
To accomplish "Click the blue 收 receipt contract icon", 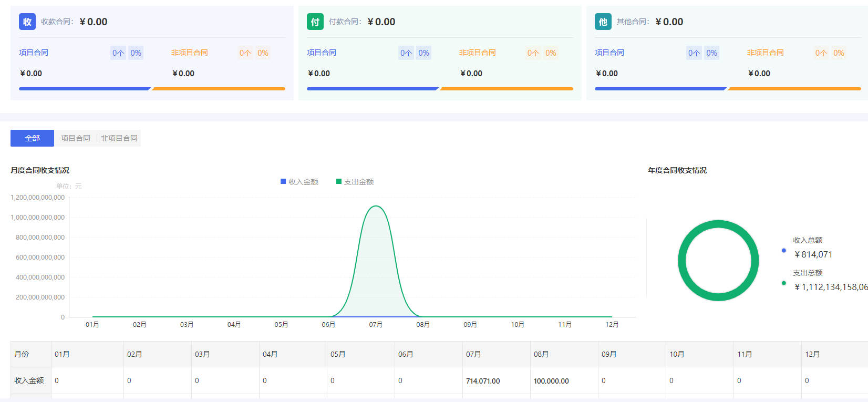I will click(x=27, y=22).
